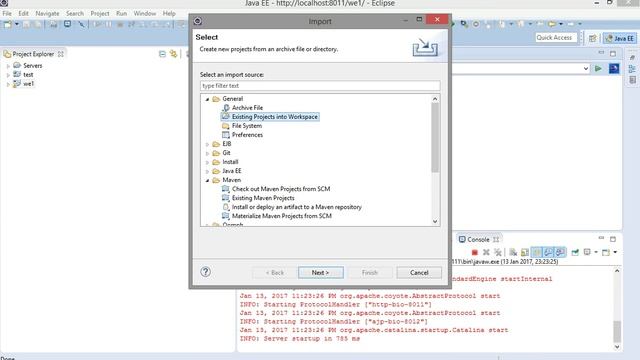The width and height of the screenshot is (640, 360).
Task: Click the Pin Console icon
Action: point(575,252)
